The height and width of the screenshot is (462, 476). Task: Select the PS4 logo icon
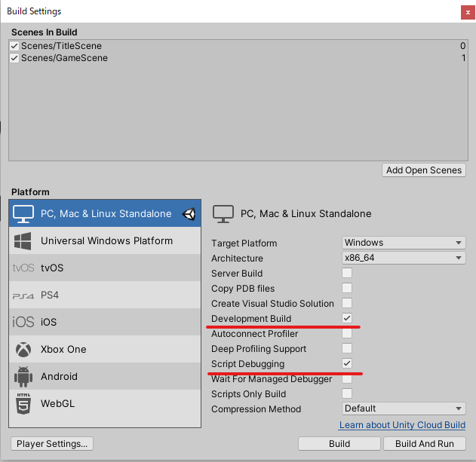(23, 295)
